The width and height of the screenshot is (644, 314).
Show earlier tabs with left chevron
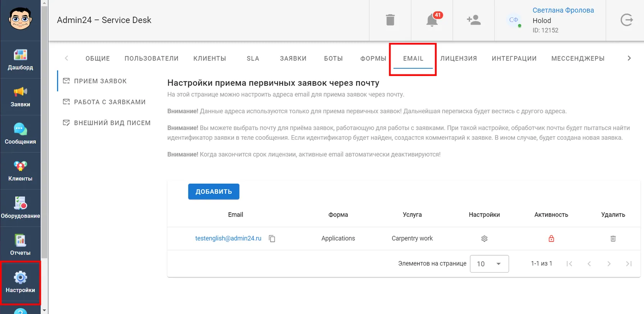(x=66, y=58)
